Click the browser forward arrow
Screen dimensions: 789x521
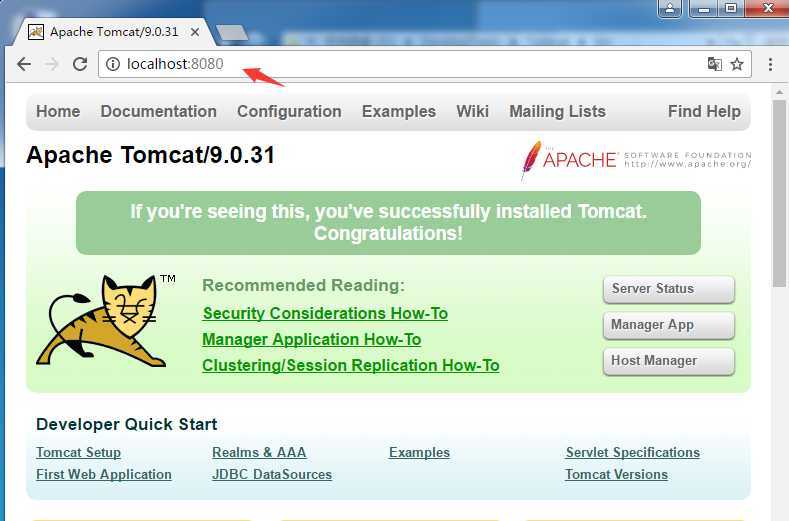52,64
